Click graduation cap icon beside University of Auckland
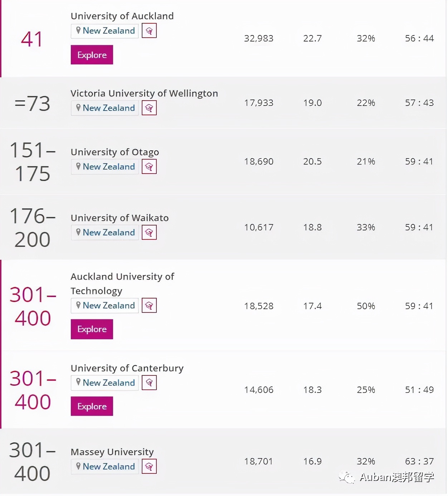 (149, 31)
